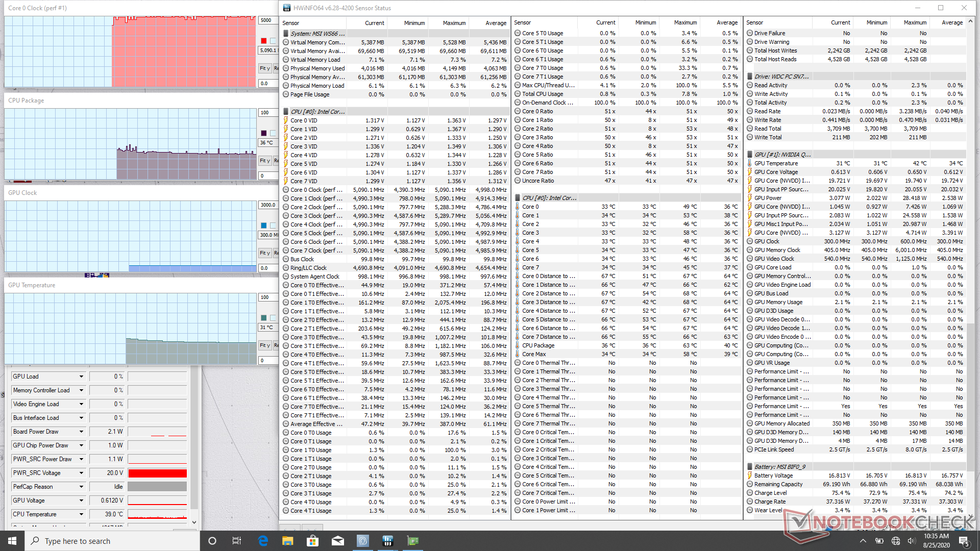980x551 pixels.
Task: Click the 5000 maximum value field
Action: [267, 20]
